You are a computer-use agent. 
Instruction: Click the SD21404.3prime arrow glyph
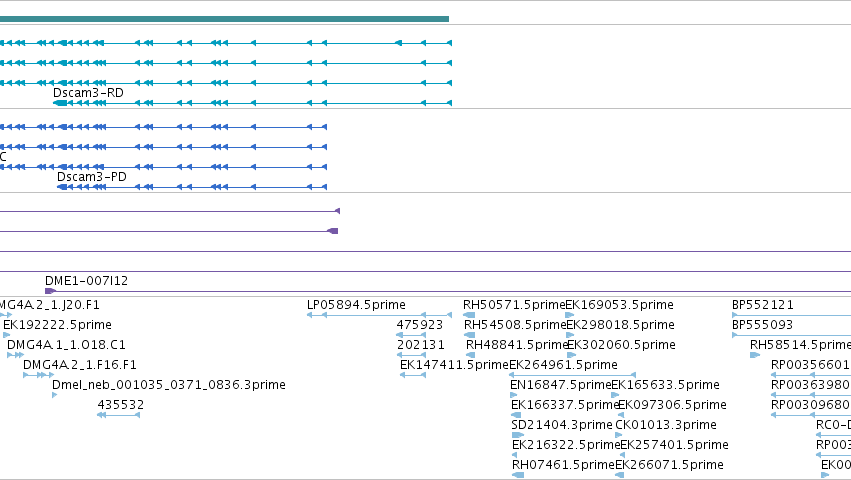(x=518, y=435)
